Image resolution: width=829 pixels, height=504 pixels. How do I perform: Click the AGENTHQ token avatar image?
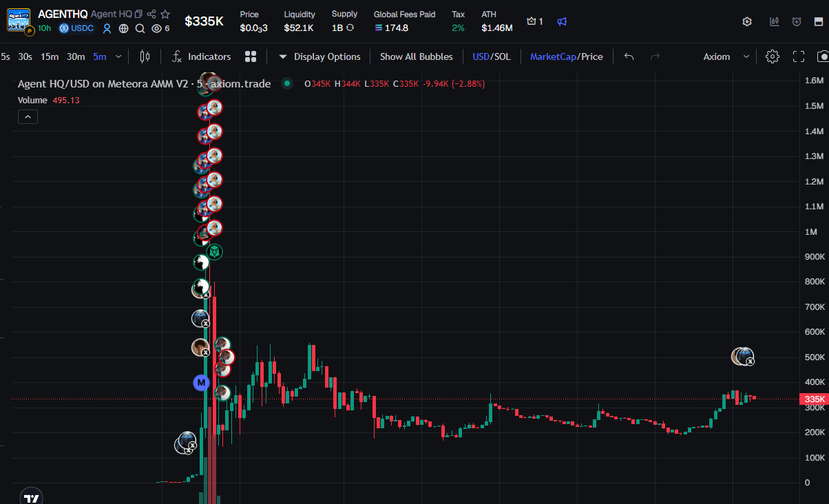(19, 21)
